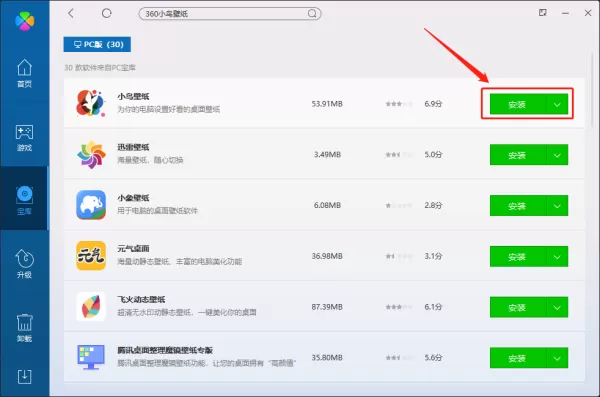The width and height of the screenshot is (600, 397).
Task: Click the 5.6分 rating of 腾讯桌面整理
Action: [x=433, y=358]
